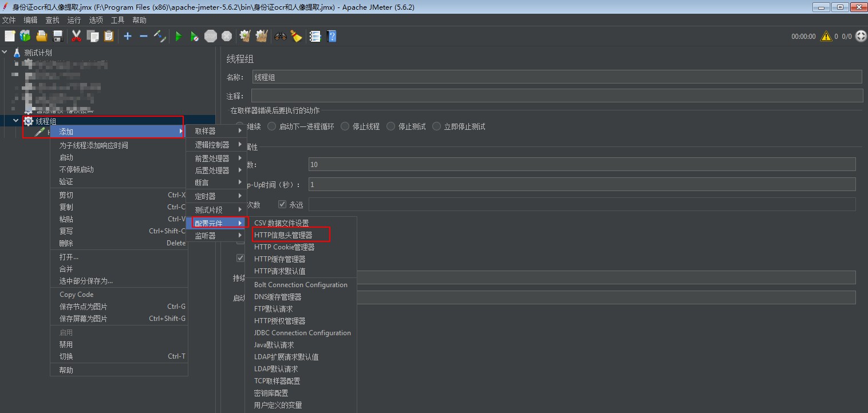Click the Open file folder icon

point(41,36)
